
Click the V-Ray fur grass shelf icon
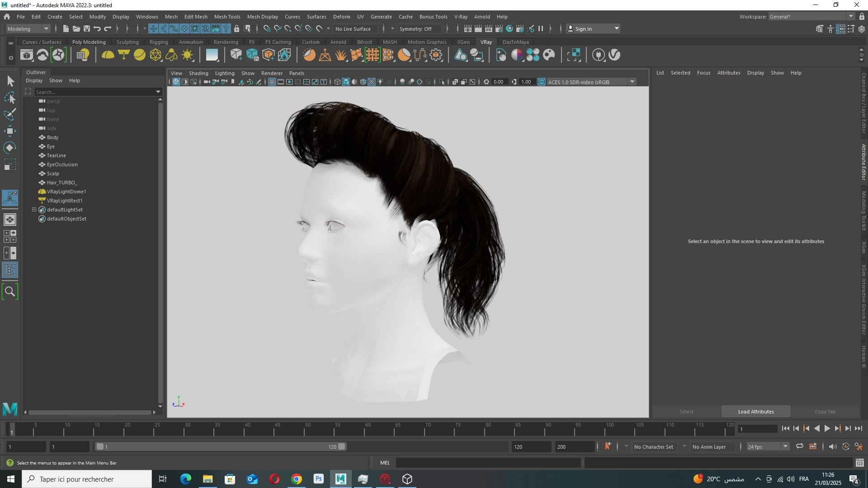pyautogui.click(x=341, y=55)
